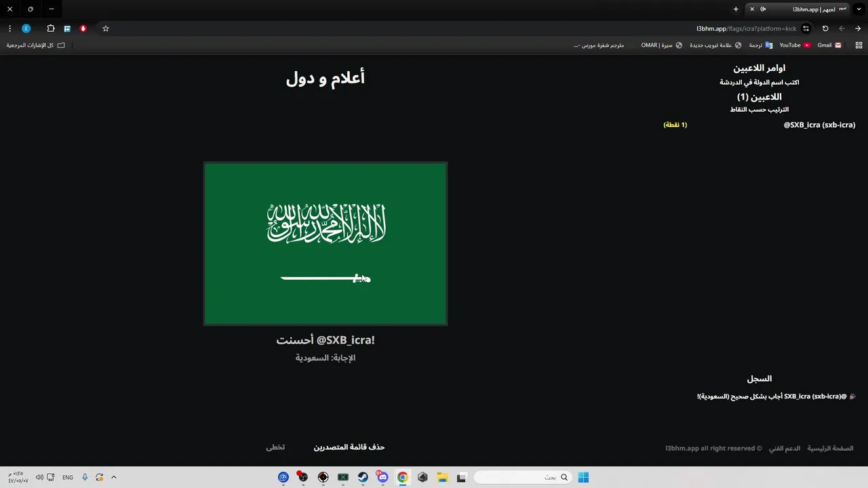Image resolution: width=868 pixels, height=488 pixels.
Task: Open the علامة تبويب جديدة bookmark
Action: (715, 45)
